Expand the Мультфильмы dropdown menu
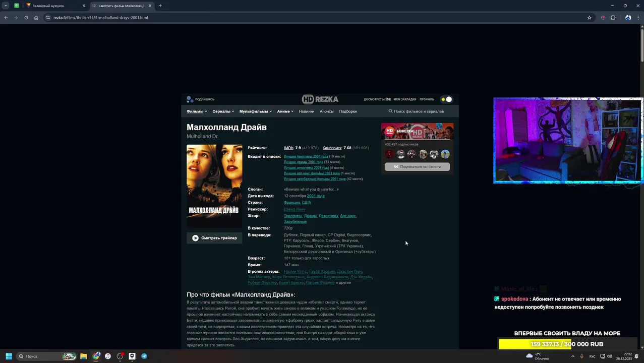The width and height of the screenshot is (644, 363). click(256, 111)
